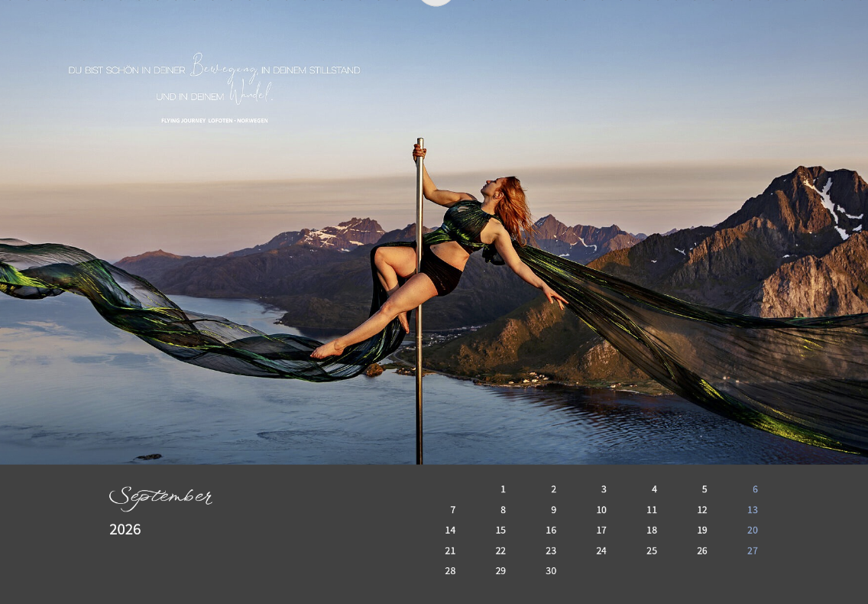Select date 15 in the calendar
The height and width of the screenshot is (604, 868).
coord(500,530)
